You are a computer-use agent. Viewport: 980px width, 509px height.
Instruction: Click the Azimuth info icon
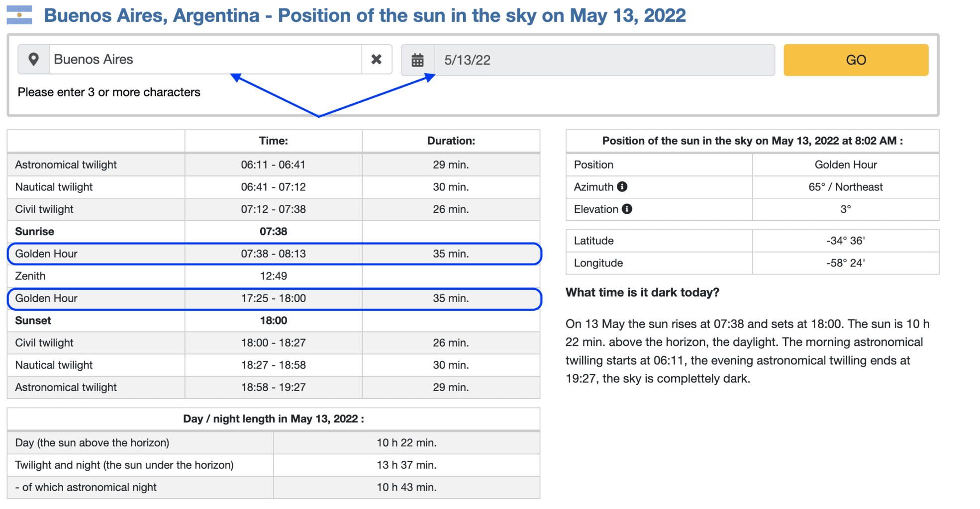(x=622, y=187)
